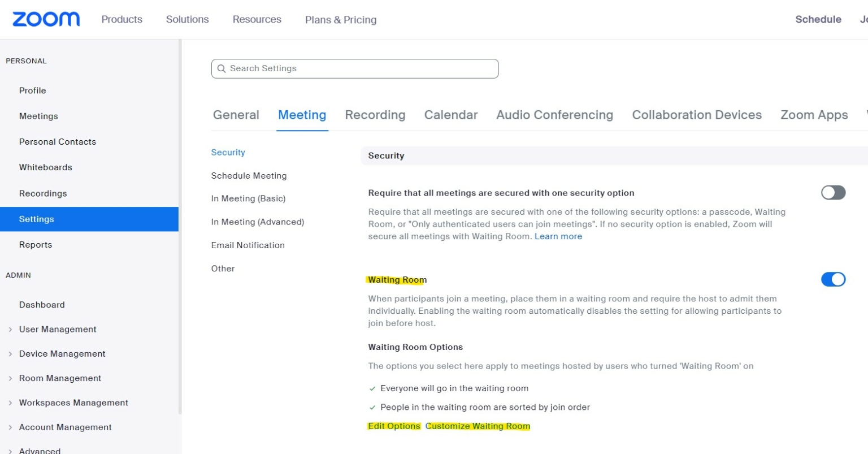Expand the User Management section

point(58,329)
